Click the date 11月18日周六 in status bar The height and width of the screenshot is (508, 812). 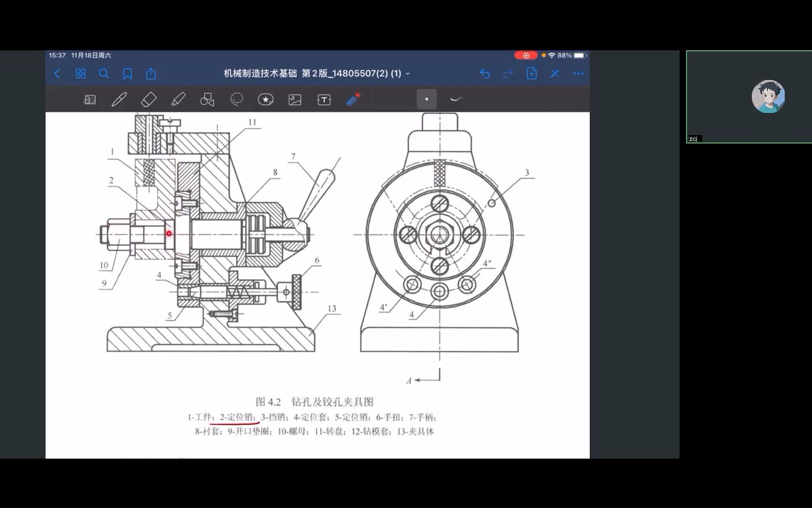(x=91, y=56)
